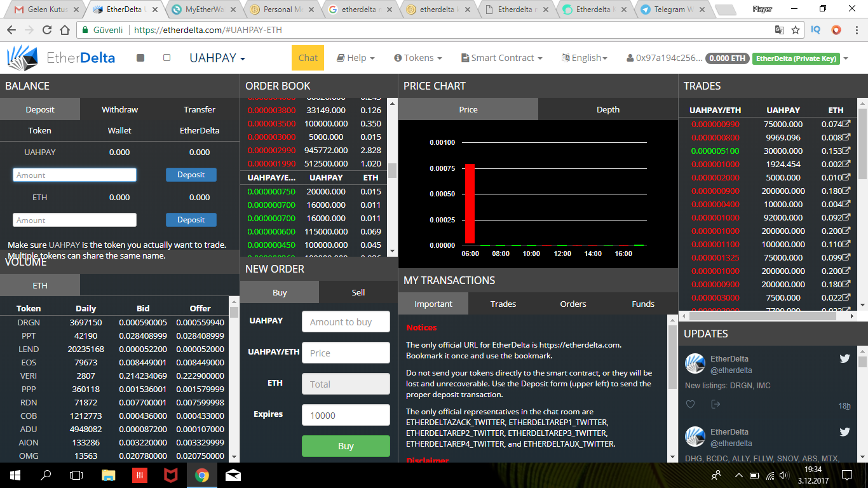
Task: Select the DRGN token in the Volume list
Action: tap(29, 322)
